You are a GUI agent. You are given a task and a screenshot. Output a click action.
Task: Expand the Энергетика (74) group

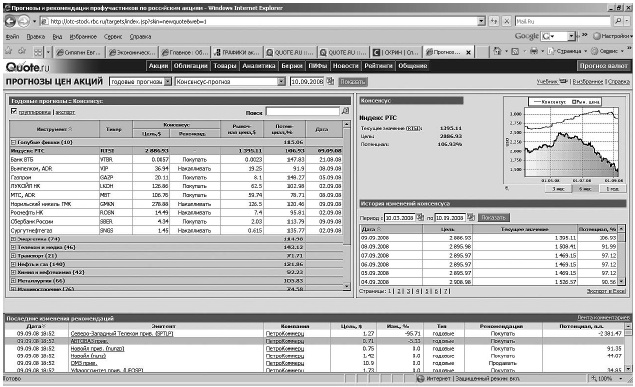pos(13,239)
